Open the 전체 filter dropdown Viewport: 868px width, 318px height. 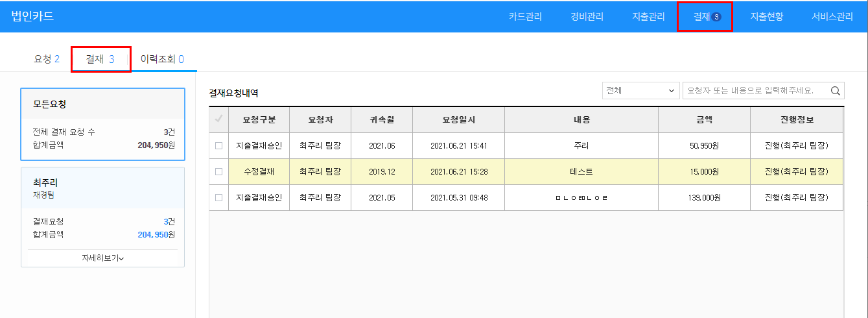[640, 91]
